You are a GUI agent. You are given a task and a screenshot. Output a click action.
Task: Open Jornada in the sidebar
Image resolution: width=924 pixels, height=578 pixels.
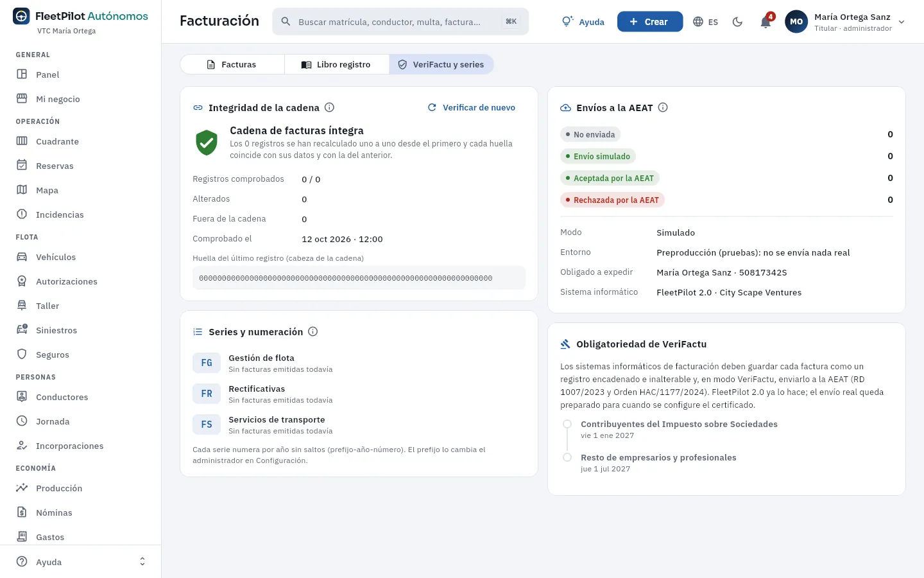(x=80, y=421)
